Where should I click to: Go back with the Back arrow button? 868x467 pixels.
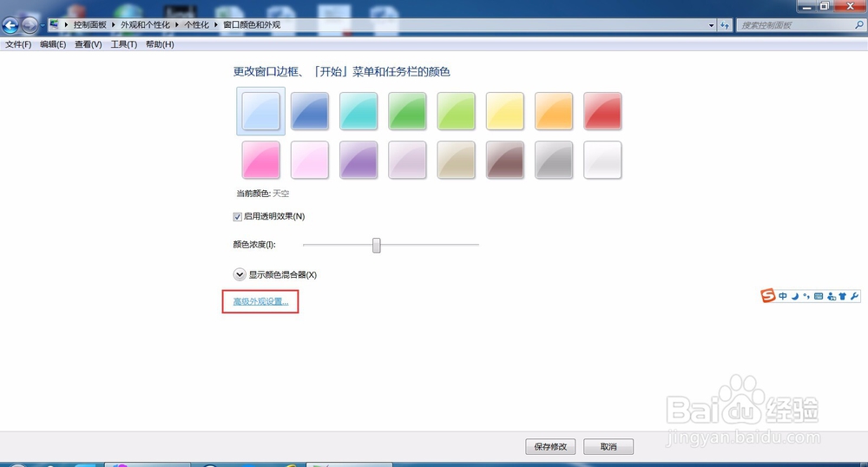10,25
